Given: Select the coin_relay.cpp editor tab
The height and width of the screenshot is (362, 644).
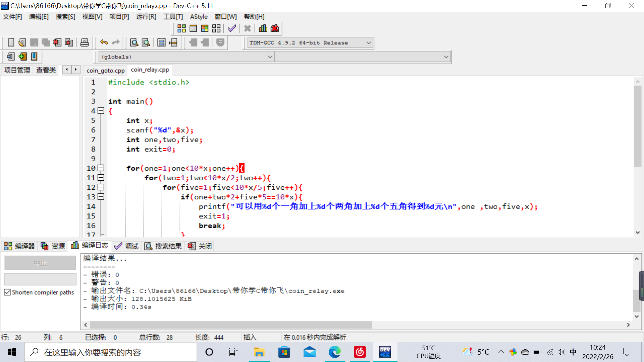Looking at the screenshot, I should coord(150,70).
